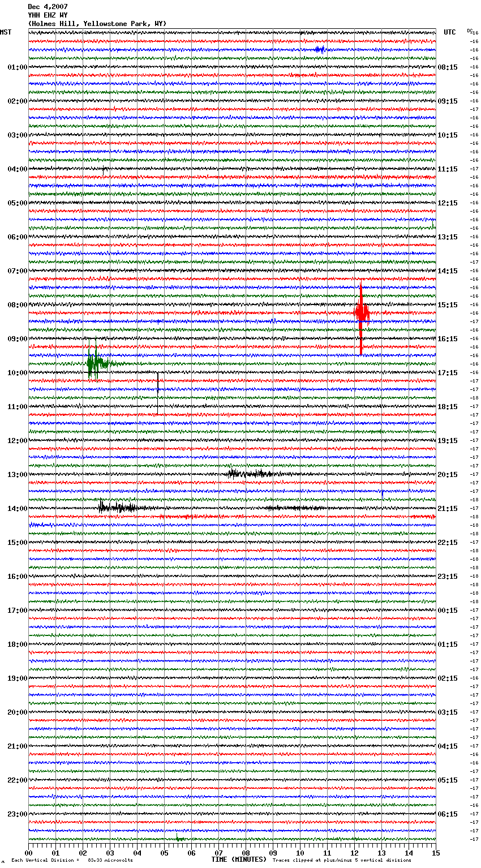The width and height of the screenshot is (481, 868).
Task: Click the UTC column header
Action: click(x=449, y=32)
